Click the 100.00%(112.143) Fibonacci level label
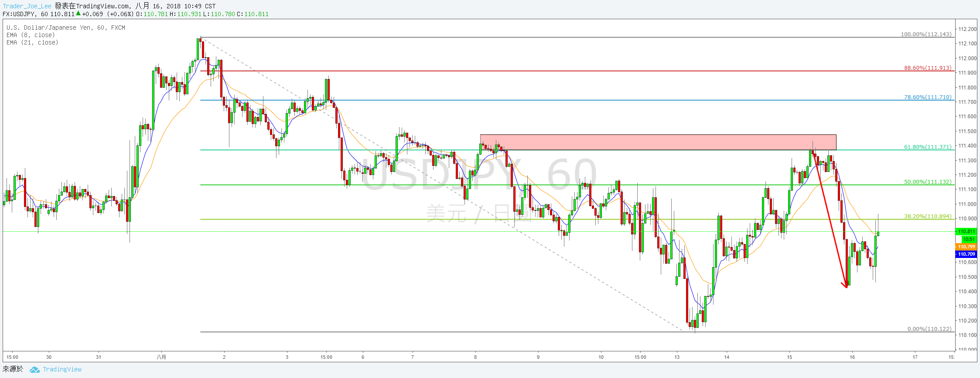This screenshot has width=980, height=378. click(x=926, y=34)
